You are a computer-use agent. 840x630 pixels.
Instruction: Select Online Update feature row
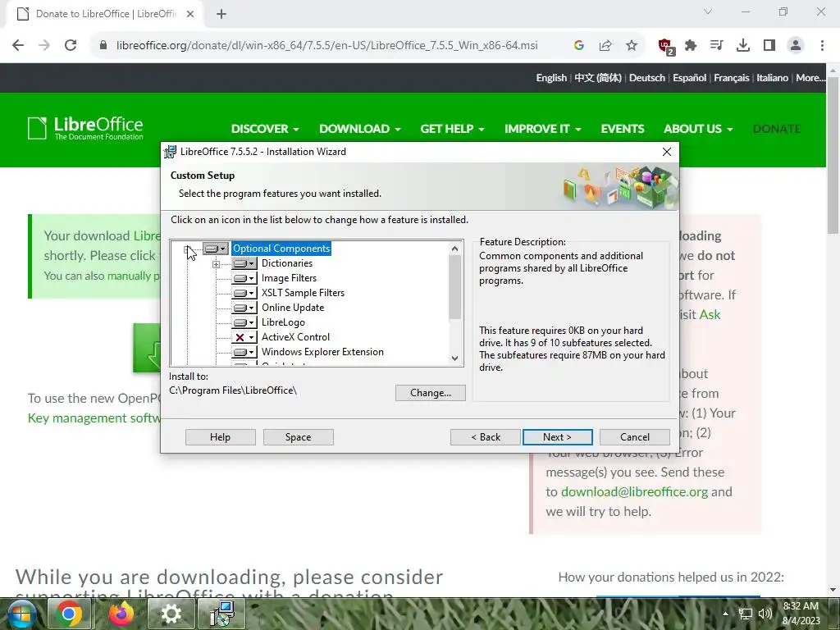coord(293,308)
